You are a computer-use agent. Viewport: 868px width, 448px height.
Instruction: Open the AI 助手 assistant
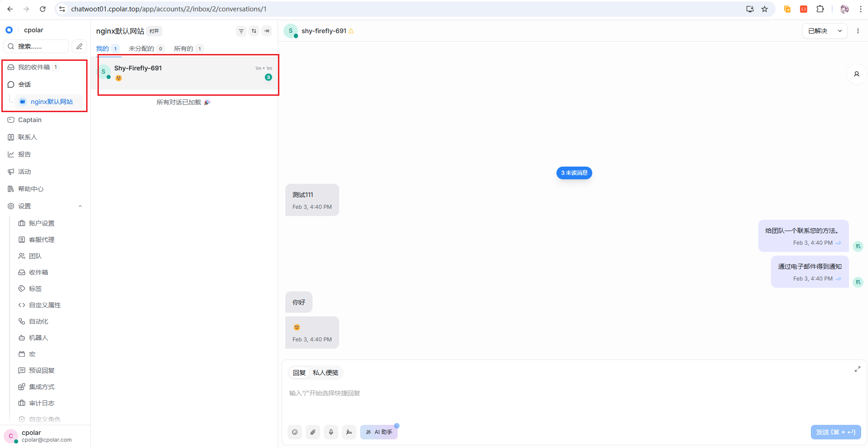pyautogui.click(x=379, y=432)
